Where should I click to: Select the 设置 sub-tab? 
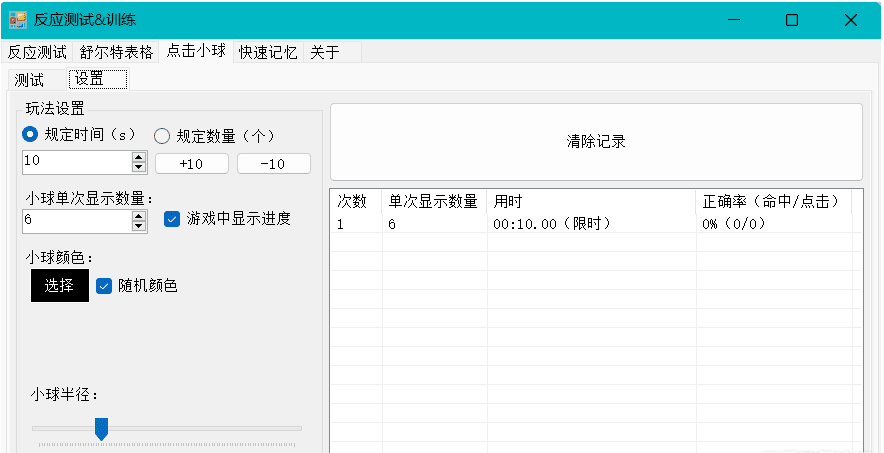pos(98,79)
